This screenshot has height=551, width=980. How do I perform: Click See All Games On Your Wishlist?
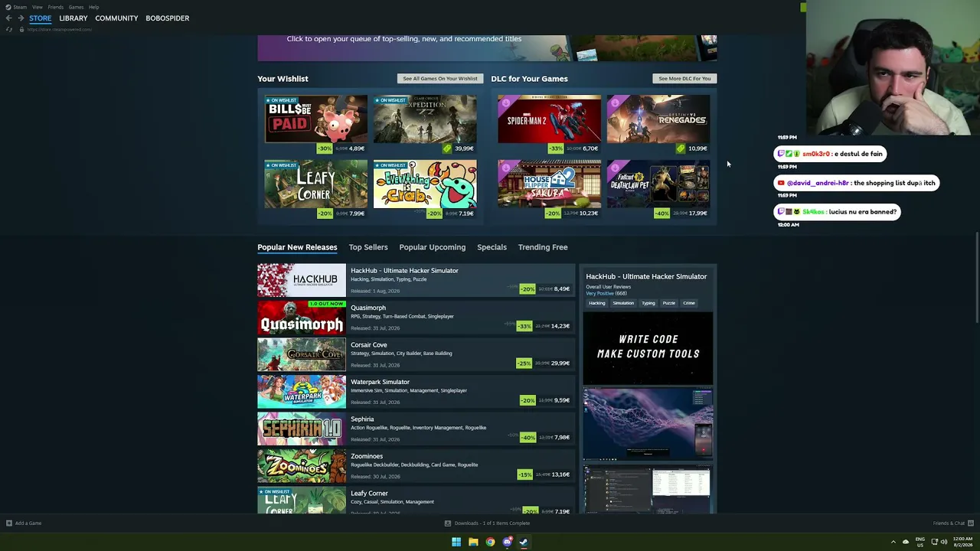pos(440,78)
